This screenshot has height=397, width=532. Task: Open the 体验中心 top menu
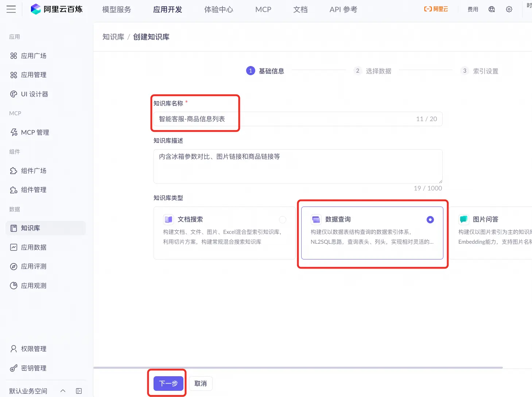219,9
